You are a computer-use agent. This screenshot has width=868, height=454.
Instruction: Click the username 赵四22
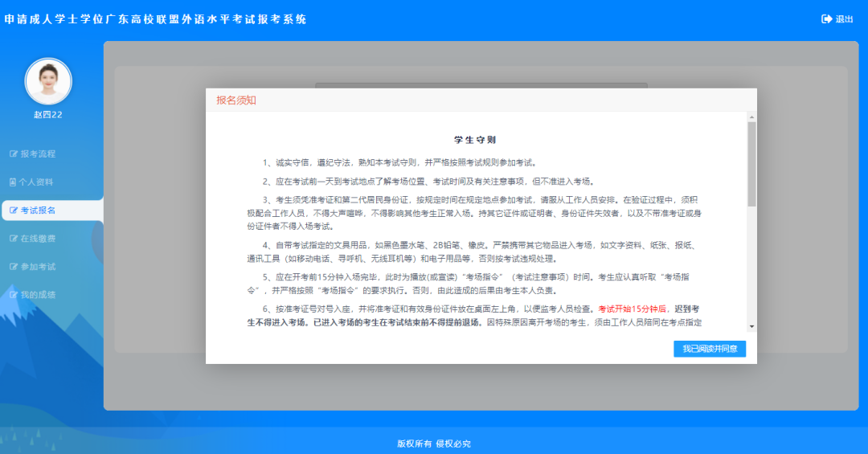pyautogui.click(x=48, y=115)
